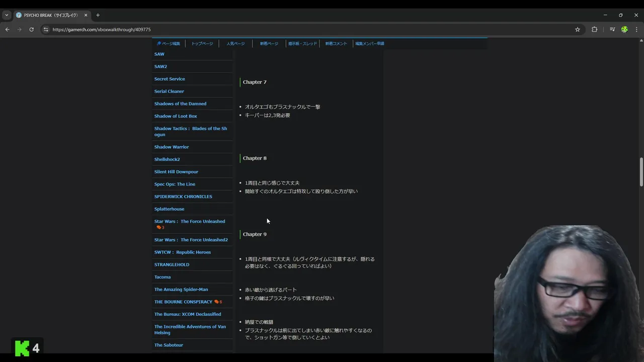Bookmark this page with the star icon

(578, 30)
